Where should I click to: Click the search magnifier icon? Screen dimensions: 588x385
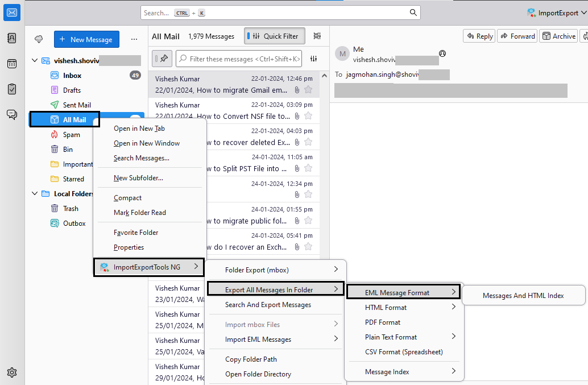pyautogui.click(x=413, y=13)
